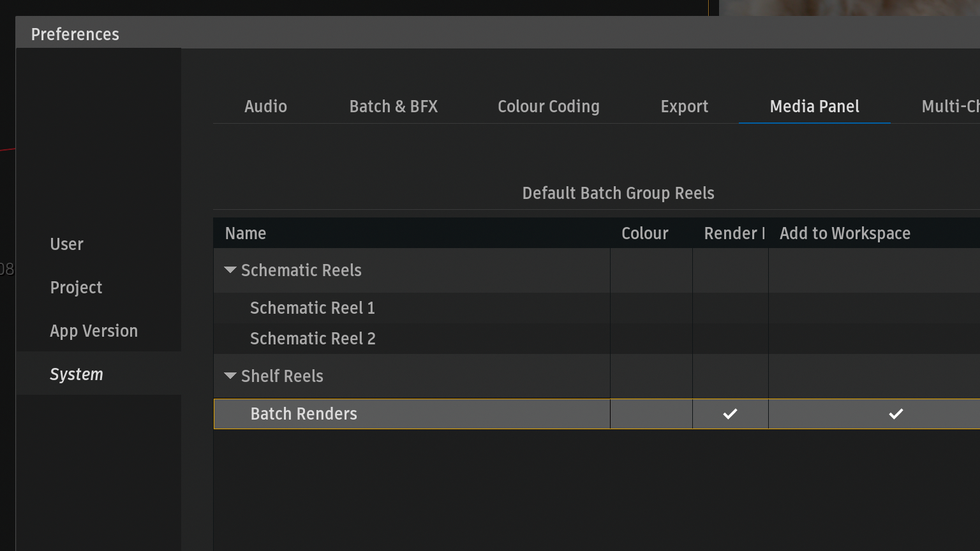Screen dimensions: 980x551
Task: Toggle Add to Workspace for Batch Renders
Action: (895, 414)
